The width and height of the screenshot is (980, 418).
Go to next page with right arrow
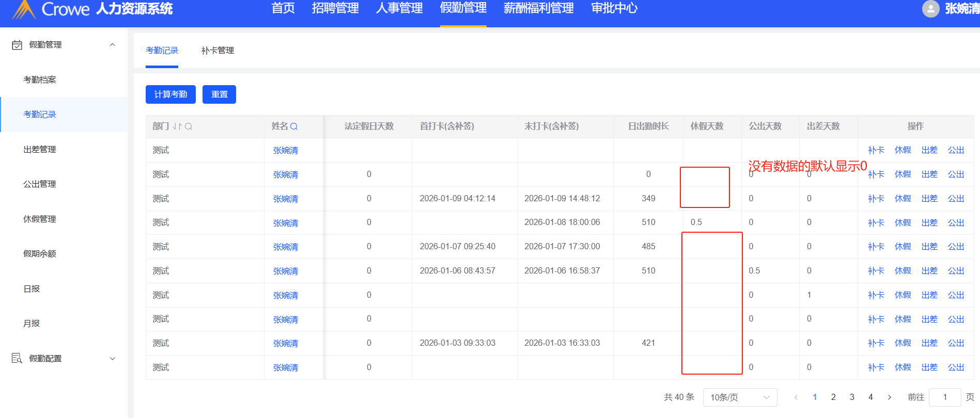tap(889, 397)
